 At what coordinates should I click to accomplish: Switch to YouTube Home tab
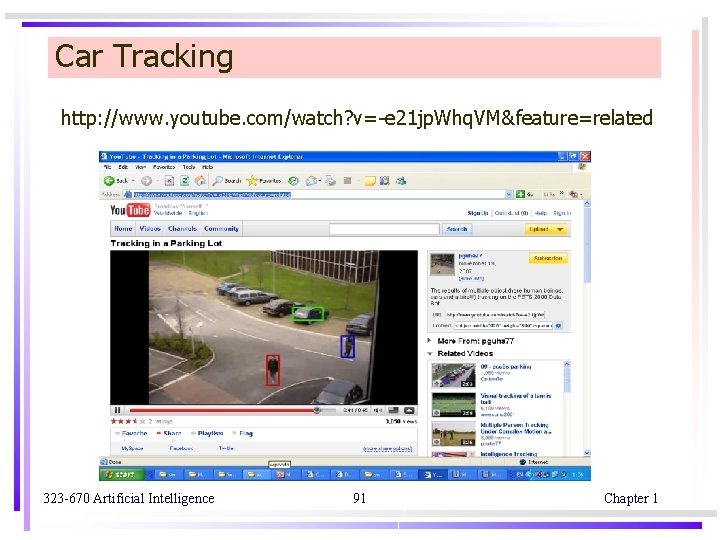pos(123,229)
